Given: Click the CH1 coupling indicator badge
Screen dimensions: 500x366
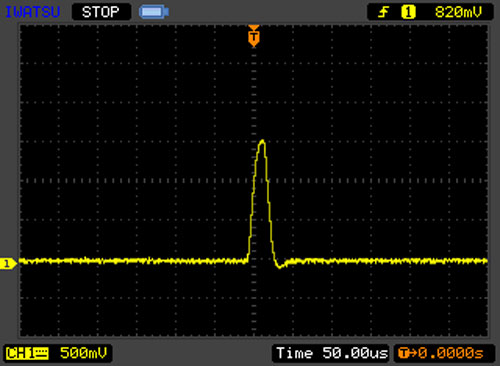Looking at the screenshot, I should (x=27, y=353).
